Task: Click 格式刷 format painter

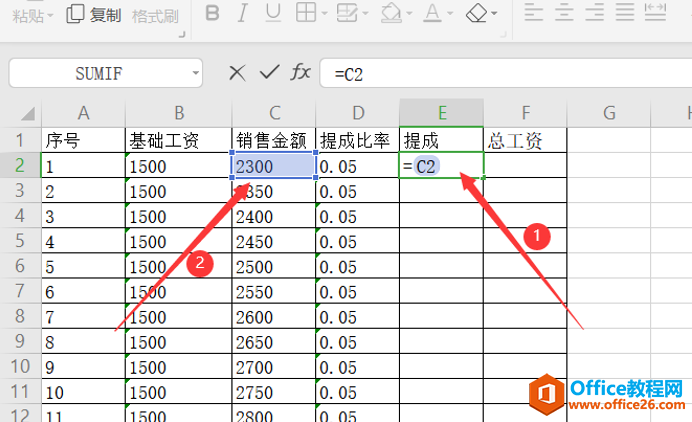Action: 155,16
